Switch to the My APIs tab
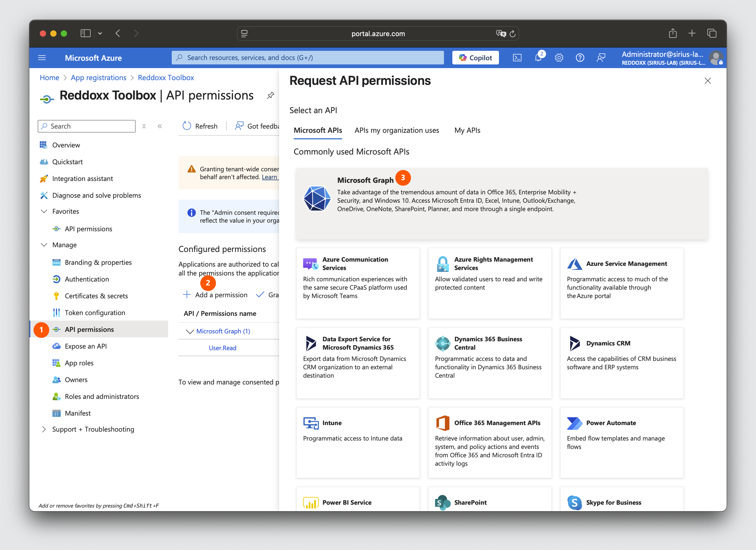The image size is (756, 550). pos(467,130)
